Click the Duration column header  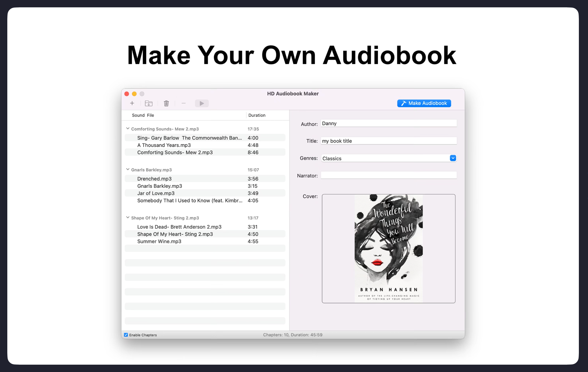pos(257,115)
